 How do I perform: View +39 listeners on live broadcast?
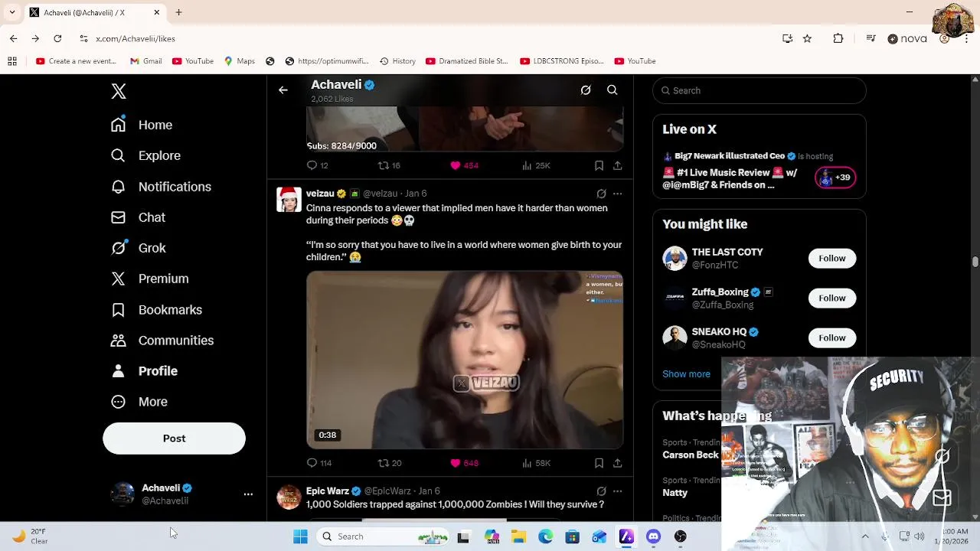pyautogui.click(x=835, y=178)
